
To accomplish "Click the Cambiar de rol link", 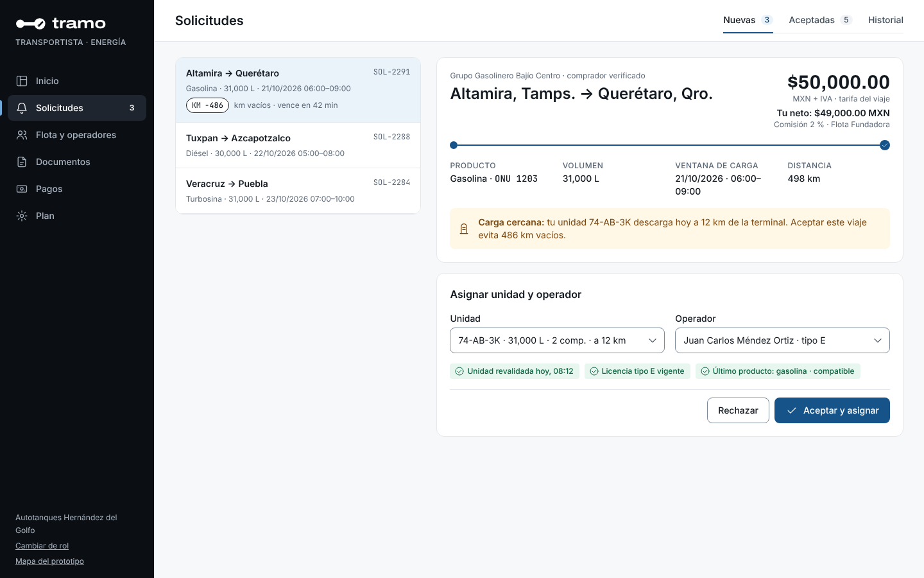I will point(42,546).
